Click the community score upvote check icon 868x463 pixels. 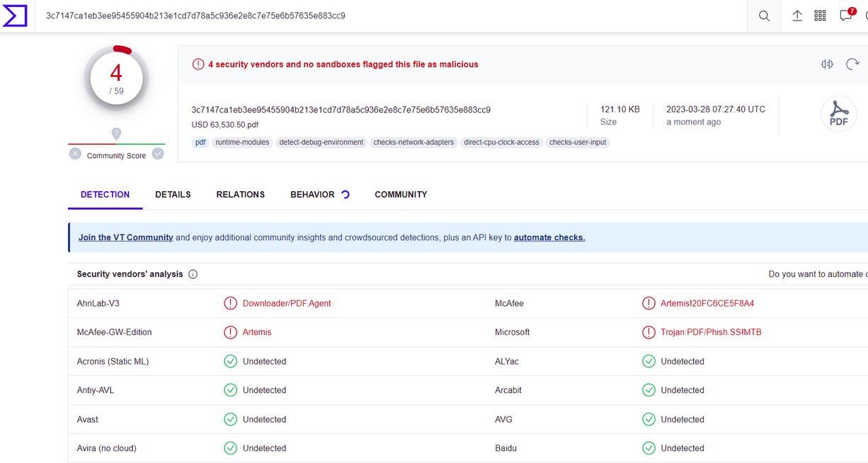pyautogui.click(x=158, y=154)
